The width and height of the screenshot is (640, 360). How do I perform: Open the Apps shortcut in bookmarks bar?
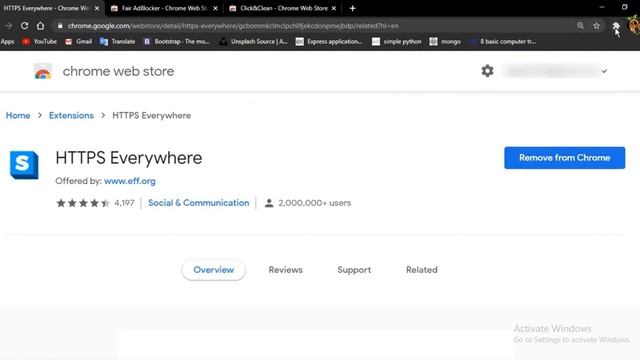pos(7,42)
